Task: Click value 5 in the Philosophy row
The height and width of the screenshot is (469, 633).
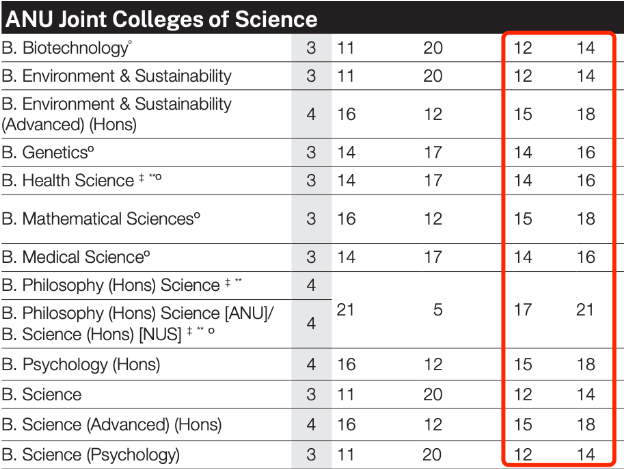Action: point(438,310)
